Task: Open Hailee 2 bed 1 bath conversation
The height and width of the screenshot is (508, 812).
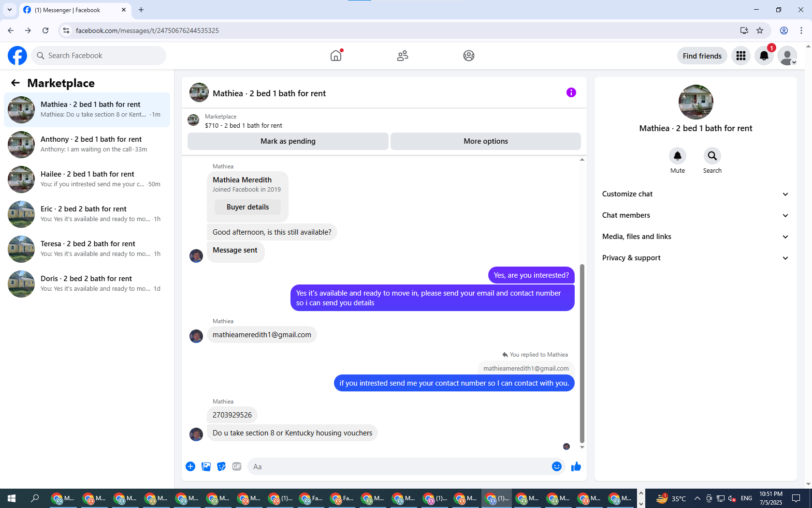Action: pos(87,179)
